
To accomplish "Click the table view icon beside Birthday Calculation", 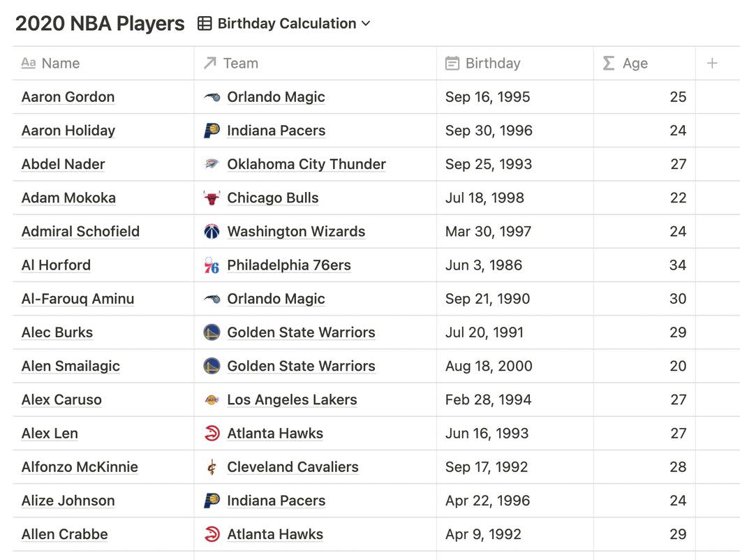I will click(x=205, y=24).
